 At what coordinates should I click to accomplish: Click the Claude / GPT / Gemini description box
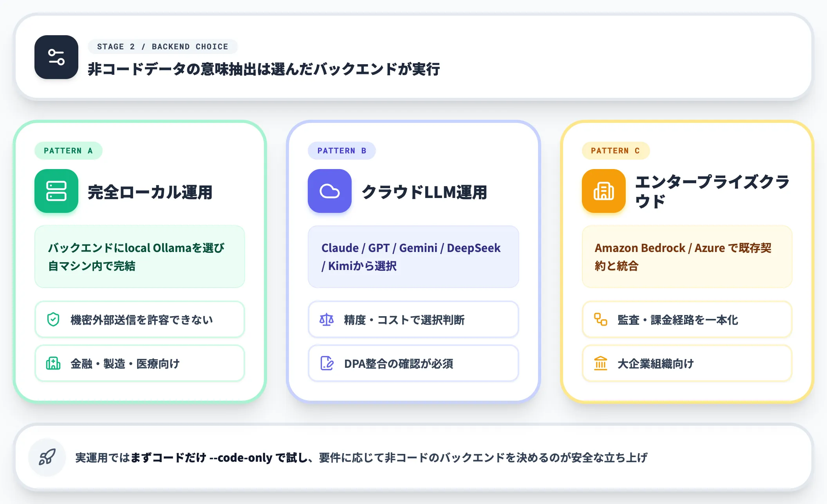[x=413, y=257]
